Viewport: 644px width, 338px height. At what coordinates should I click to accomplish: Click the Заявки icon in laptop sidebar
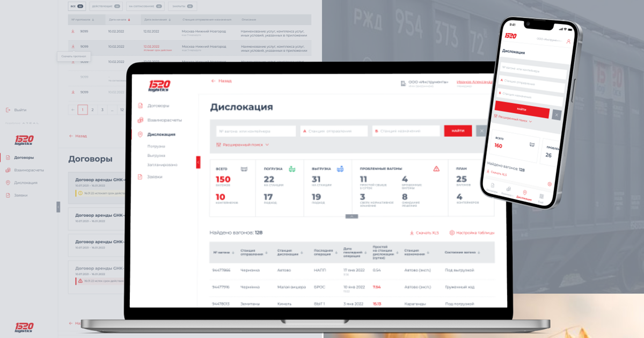pyautogui.click(x=141, y=177)
